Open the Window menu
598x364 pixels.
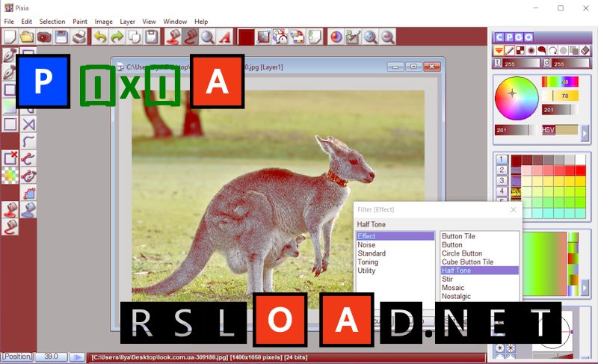(x=175, y=22)
